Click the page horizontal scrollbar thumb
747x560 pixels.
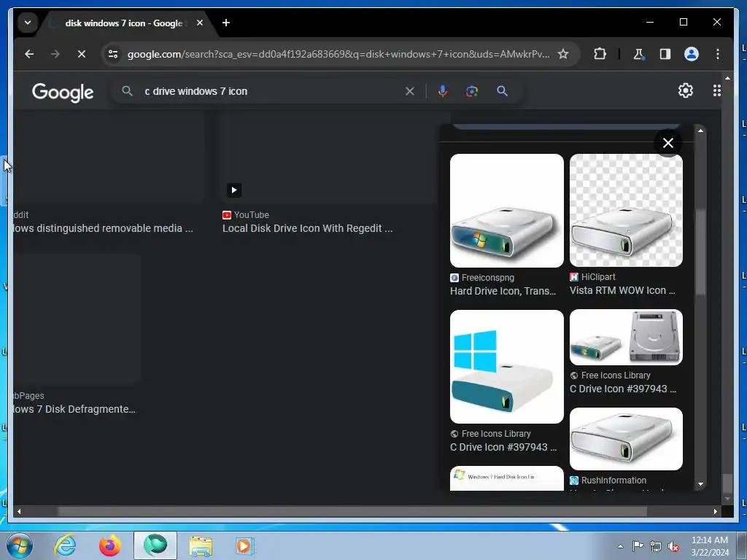point(352,511)
